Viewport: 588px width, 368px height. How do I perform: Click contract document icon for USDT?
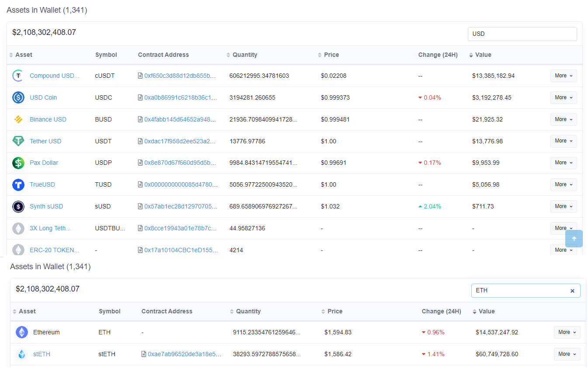tap(140, 141)
